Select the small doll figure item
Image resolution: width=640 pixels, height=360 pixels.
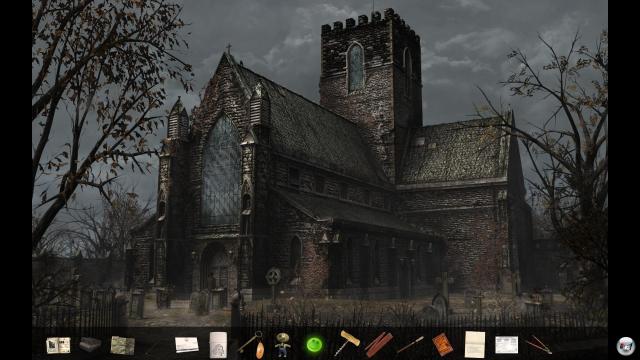coord(282,345)
